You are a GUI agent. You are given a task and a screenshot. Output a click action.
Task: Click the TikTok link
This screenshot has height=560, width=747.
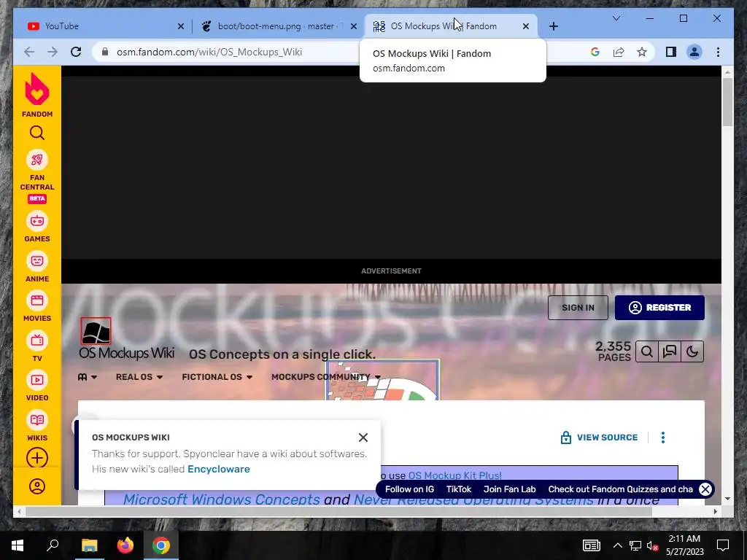[x=459, y=489]
